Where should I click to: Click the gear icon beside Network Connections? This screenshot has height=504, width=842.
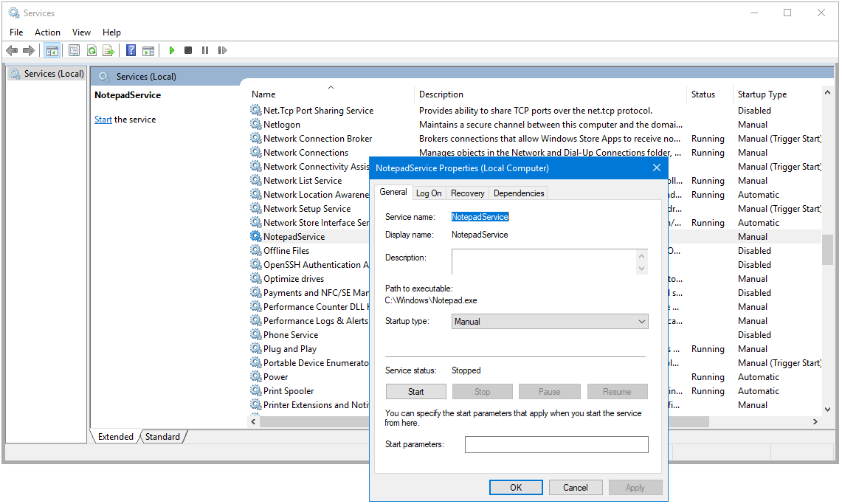coord(255,153)
